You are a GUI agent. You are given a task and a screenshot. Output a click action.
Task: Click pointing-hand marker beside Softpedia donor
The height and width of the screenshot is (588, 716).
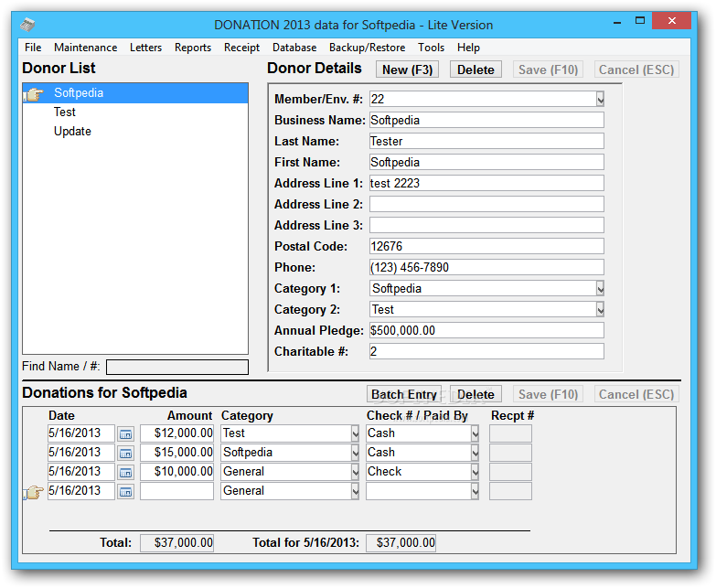coord(33,94)
